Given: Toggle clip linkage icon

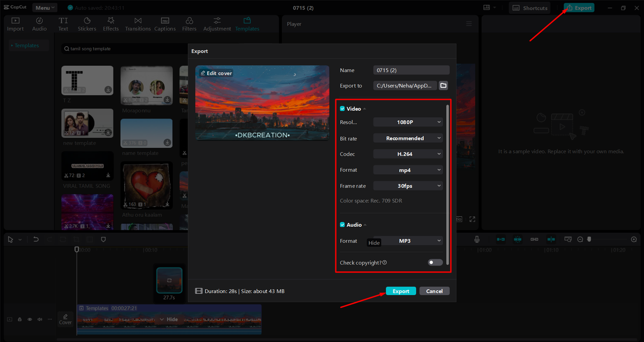Looking at the screenshot, I should pos(534,239).
